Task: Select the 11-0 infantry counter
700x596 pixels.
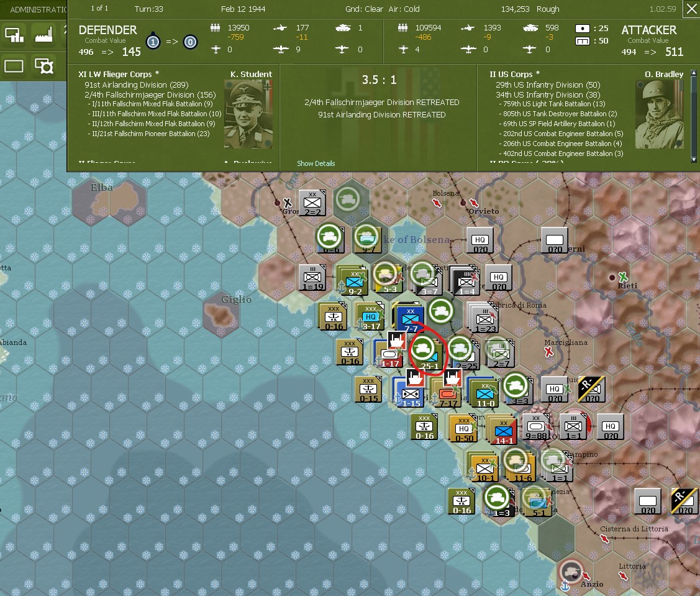Action: tap(484, 394)
